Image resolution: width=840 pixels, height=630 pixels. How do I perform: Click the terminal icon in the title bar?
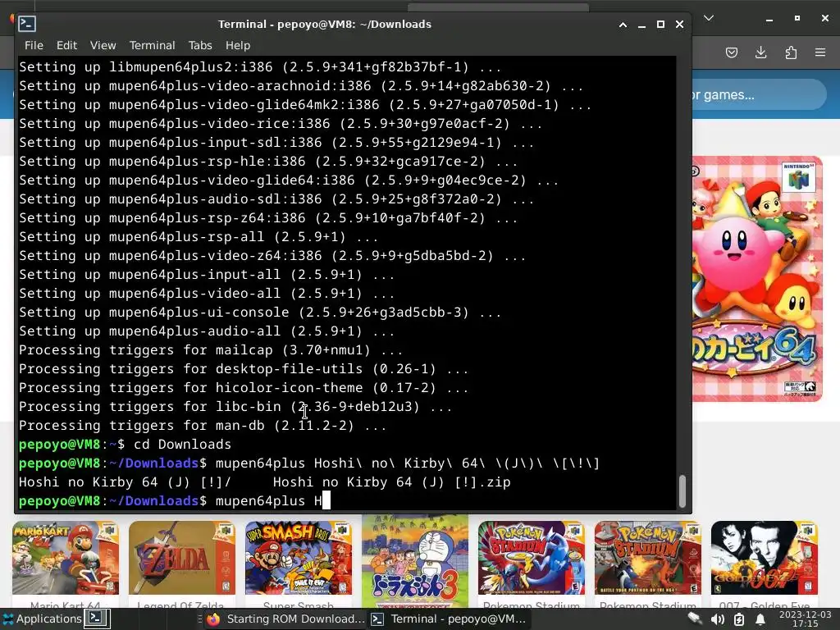[x=27, y=24]
